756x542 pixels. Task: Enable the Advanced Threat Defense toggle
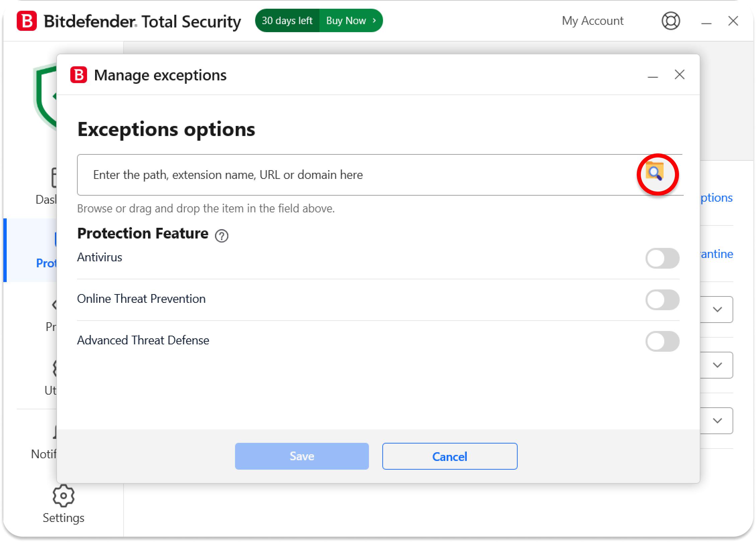[x=662, y=341]
